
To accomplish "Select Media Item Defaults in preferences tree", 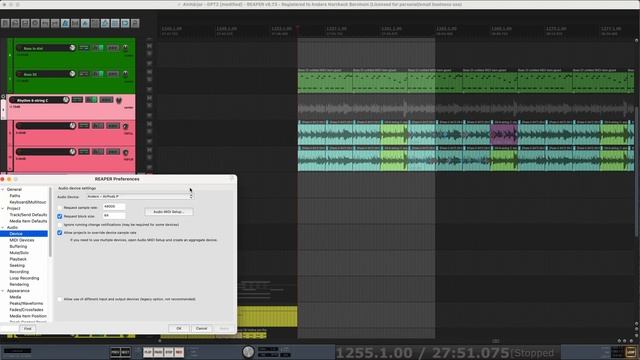I will coord(28,221).
